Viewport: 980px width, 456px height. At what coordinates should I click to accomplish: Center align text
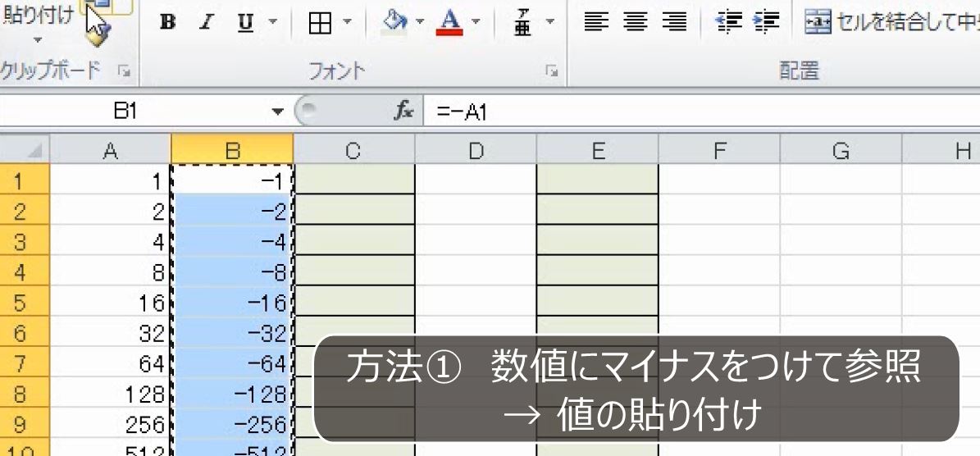(x=636, y=22)
